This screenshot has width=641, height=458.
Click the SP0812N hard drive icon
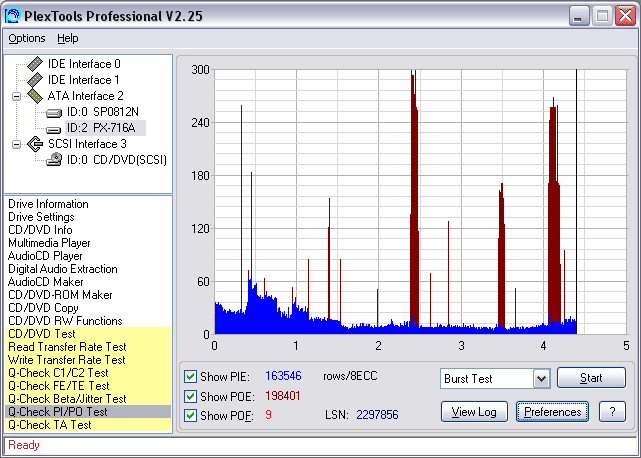(x=54, y=112)
